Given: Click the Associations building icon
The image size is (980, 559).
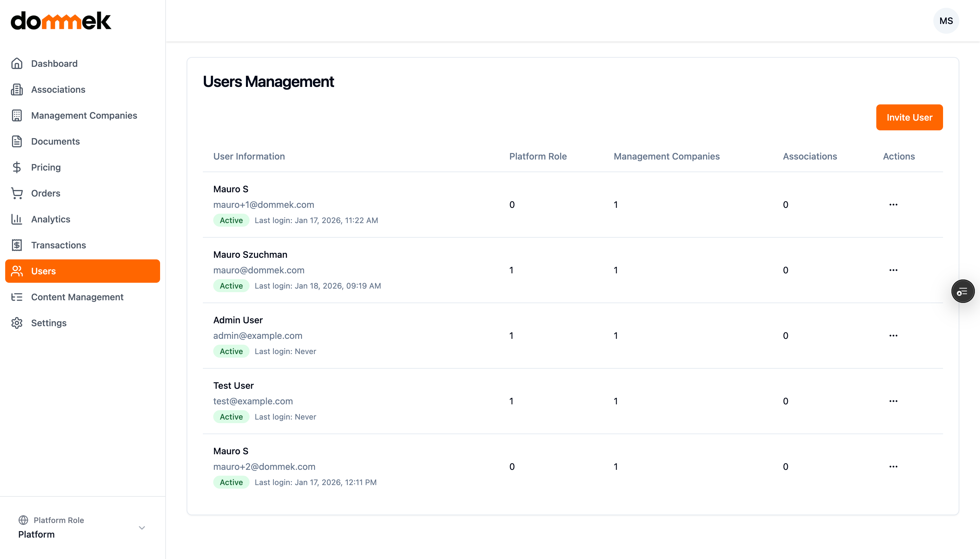Looking at the screenshot, I should click(17, 89).
